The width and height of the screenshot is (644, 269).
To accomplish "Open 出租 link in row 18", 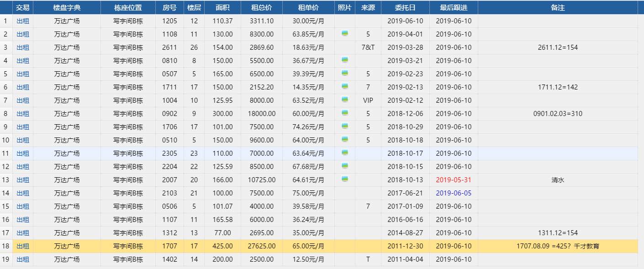I will [x=23, y=246].
